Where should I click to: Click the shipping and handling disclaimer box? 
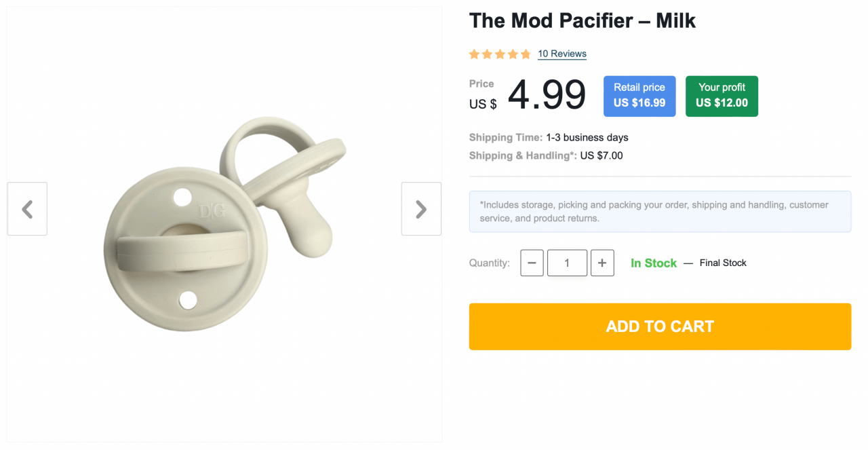660,211
